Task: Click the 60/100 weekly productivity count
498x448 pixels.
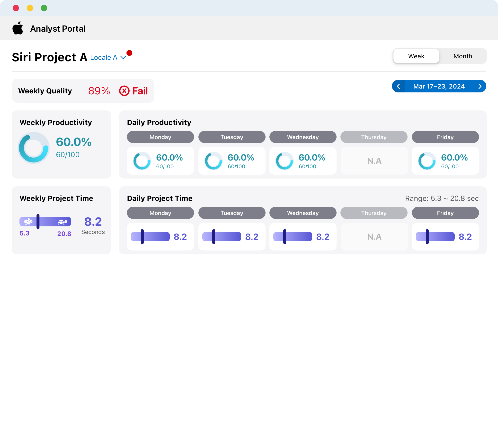Action: point(68,155)
